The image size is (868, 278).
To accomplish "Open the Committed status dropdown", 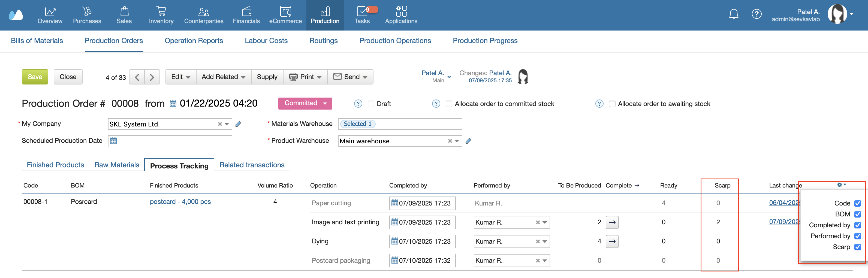I will point(305,104).
